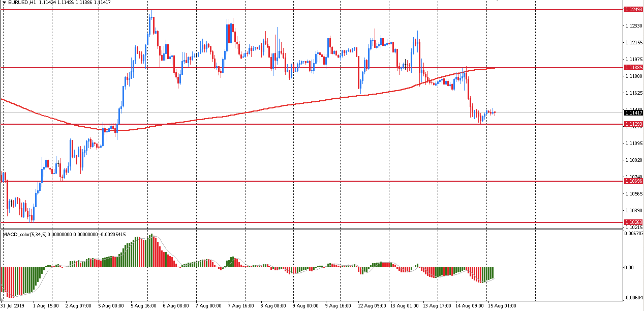Click the 5 Aug 16:00 time label
The height and width of the screenshot is (311, 644).
click(x=144, y=306)
